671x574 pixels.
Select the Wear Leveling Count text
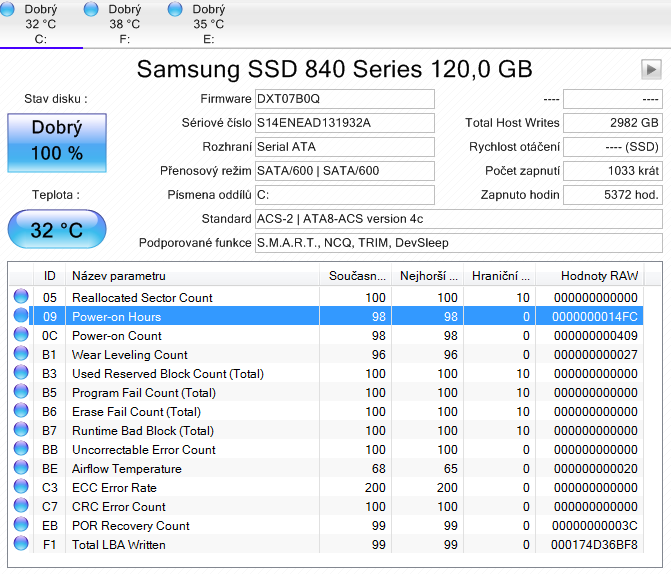coord(130,355)
